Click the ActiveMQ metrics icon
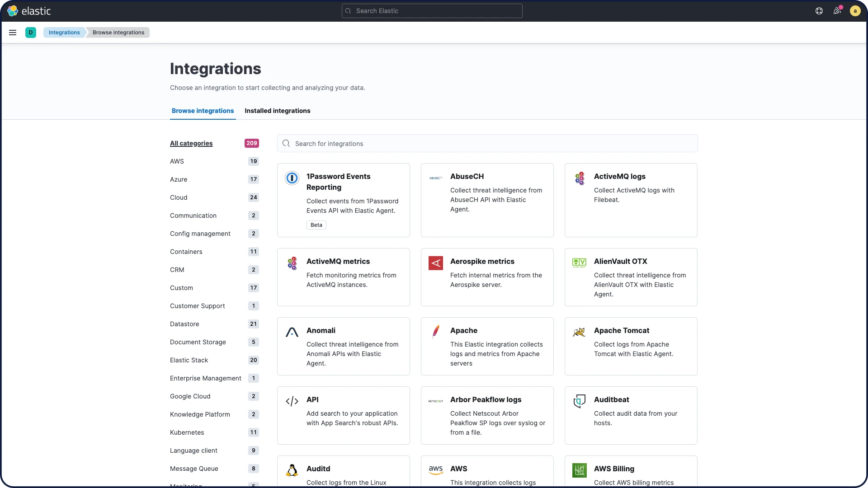The image size is (868, 488). 292,263
